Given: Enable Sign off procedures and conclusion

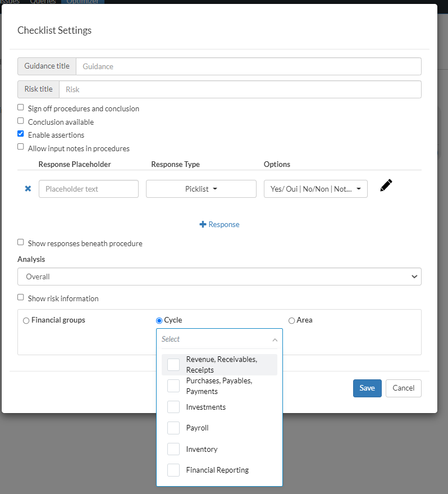Looking at the screenshot, I should pos(21,107).
